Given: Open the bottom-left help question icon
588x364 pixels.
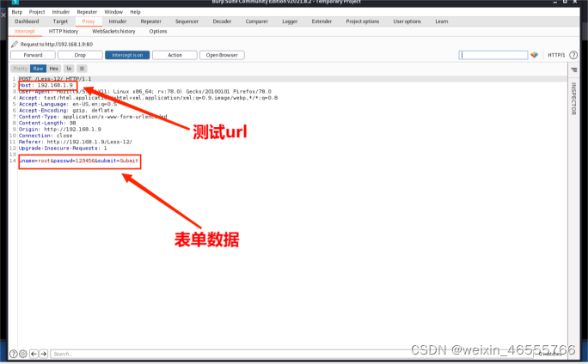Looking at the screenshot, I should pyautogui.click(x=13, y=354).
